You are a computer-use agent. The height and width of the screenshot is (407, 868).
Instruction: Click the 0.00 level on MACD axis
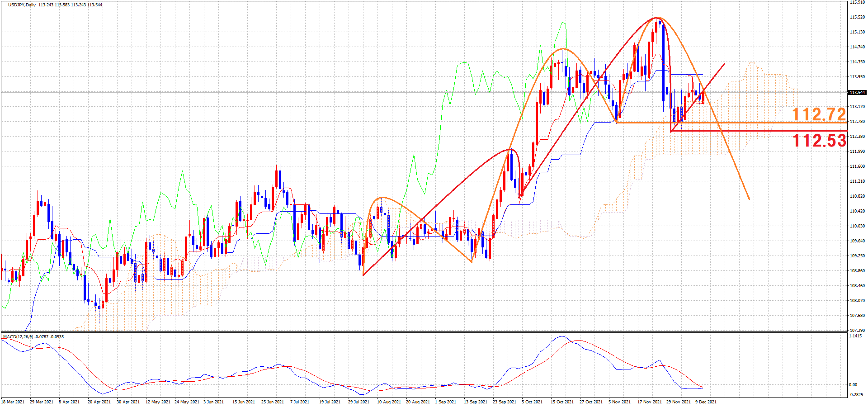[853, 385]
